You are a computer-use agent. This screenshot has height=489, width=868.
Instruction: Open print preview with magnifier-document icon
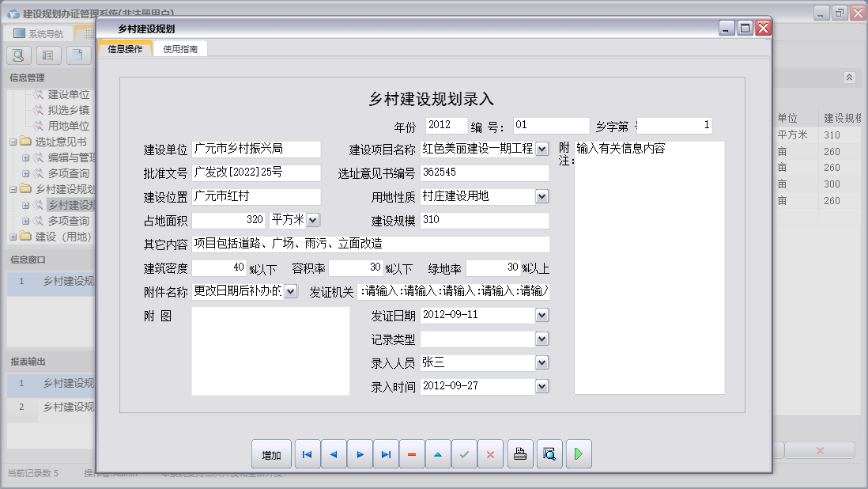549,453
